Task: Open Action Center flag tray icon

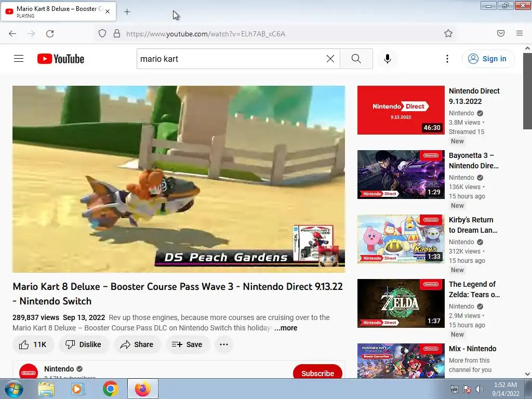Action: pos(467,389)
